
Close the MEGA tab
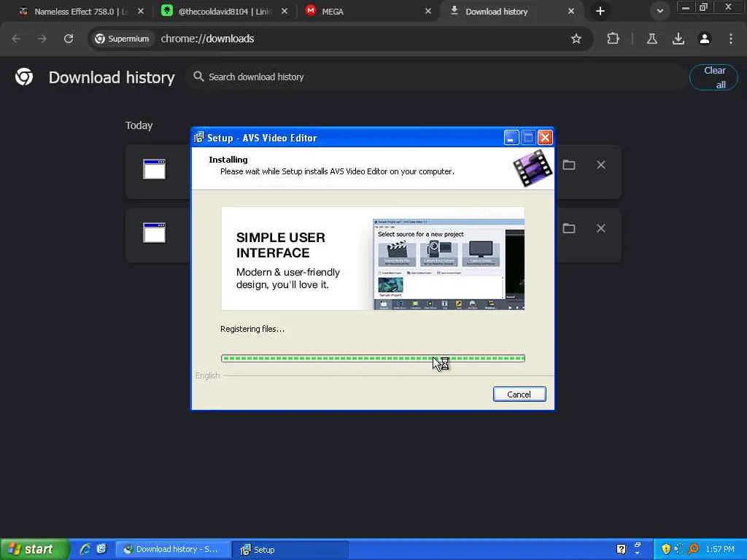click(x=427, y=12)
